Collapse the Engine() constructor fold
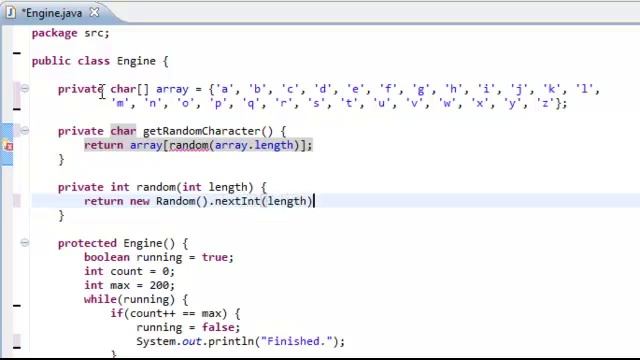The width and height of the screenshot is (640, 360). [24, 243]
